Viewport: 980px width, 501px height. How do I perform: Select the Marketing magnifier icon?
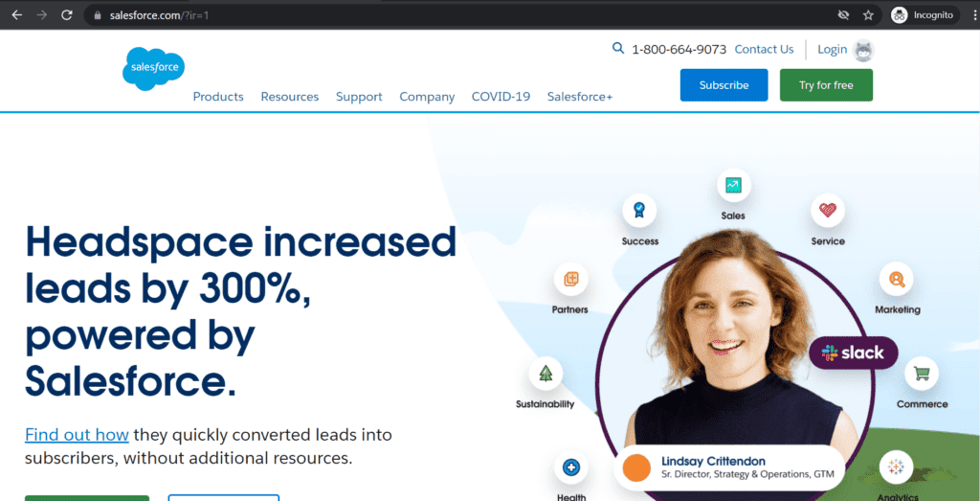[x=896, y=279]
